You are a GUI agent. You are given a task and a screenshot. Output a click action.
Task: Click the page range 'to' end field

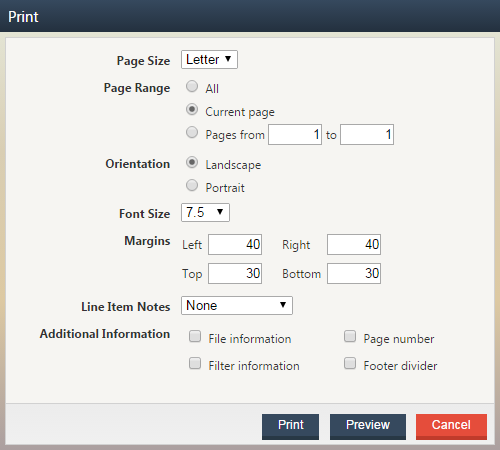pyautogui.click(x=367, y=135)
